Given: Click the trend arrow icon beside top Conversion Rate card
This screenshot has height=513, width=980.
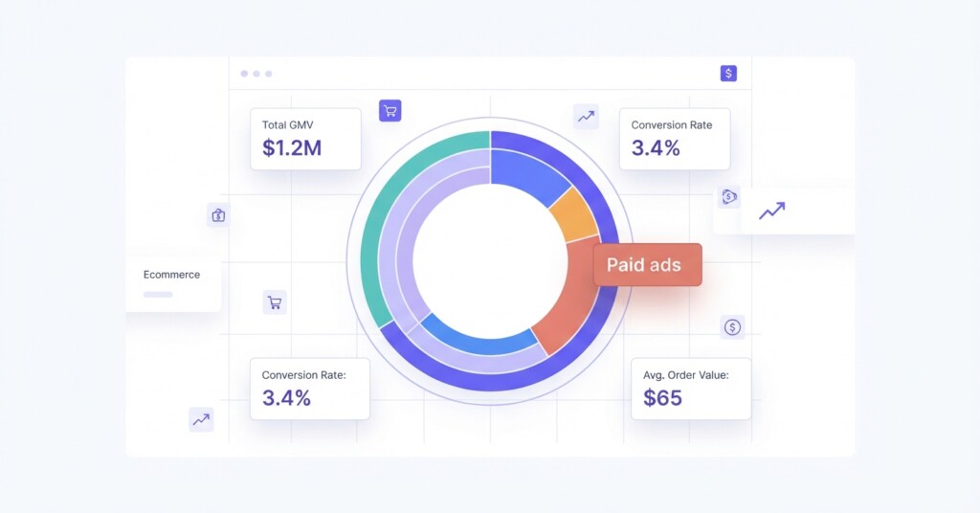Looking at the screenshot, I should point(586,117).
